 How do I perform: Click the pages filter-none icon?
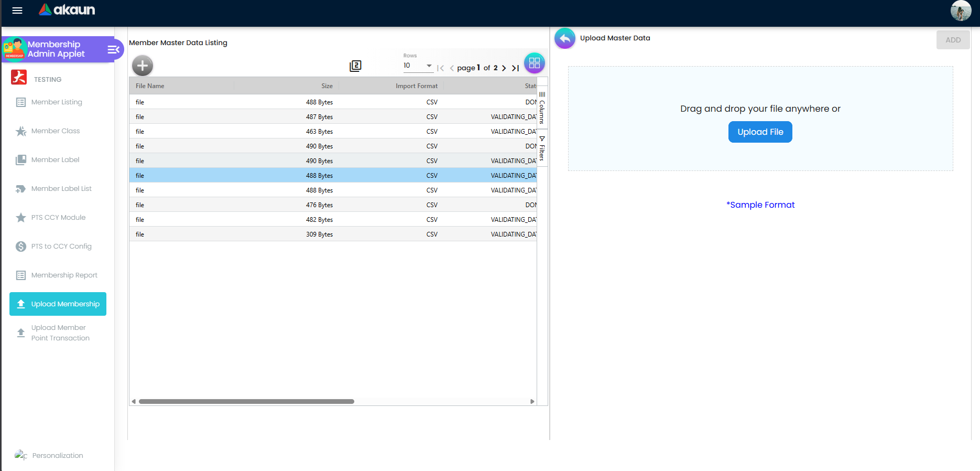click(x=355, y=66)
